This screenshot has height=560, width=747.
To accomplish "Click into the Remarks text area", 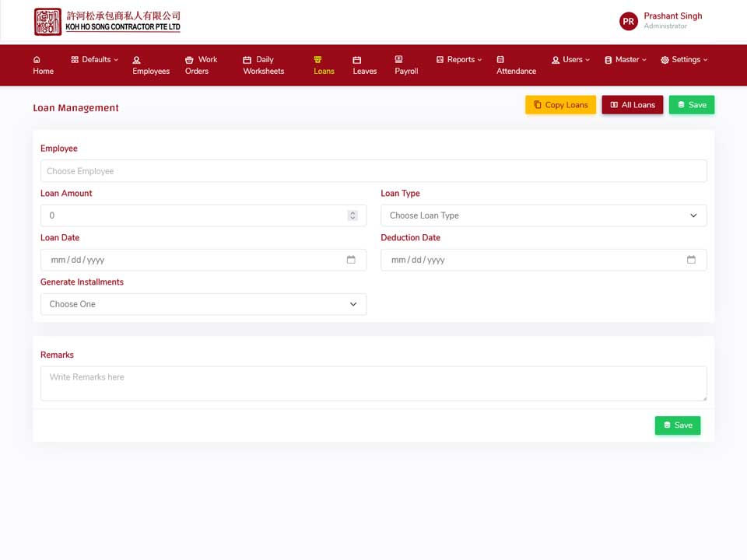I will pyautogui.click(x=373, y=383).
